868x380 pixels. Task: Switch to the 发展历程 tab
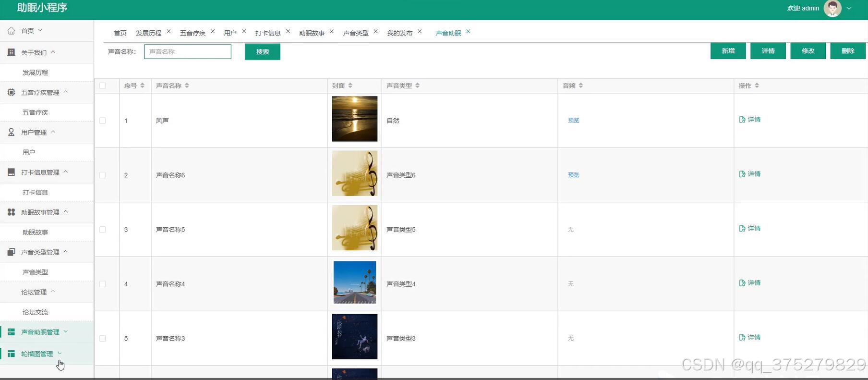pos(148,33)
